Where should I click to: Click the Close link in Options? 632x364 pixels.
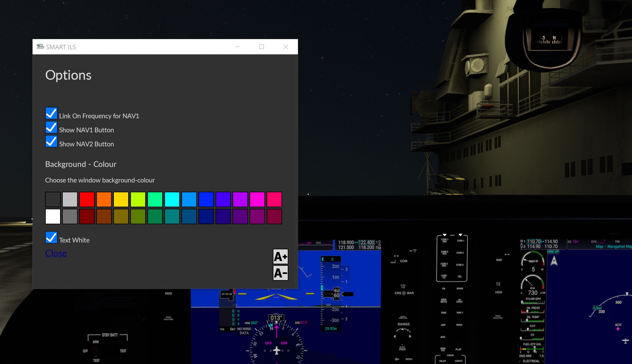(x=56, y=253)
